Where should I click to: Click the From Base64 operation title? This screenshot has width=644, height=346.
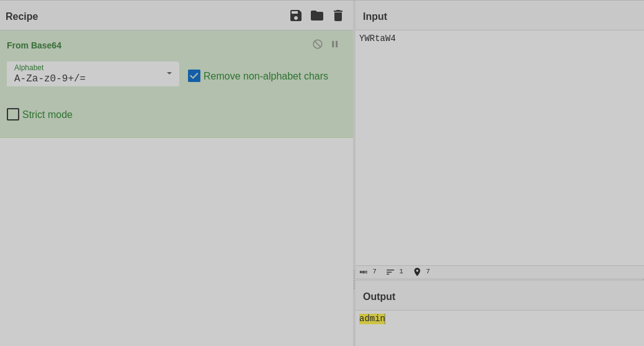pyautogui.click(x=34, y=45)
